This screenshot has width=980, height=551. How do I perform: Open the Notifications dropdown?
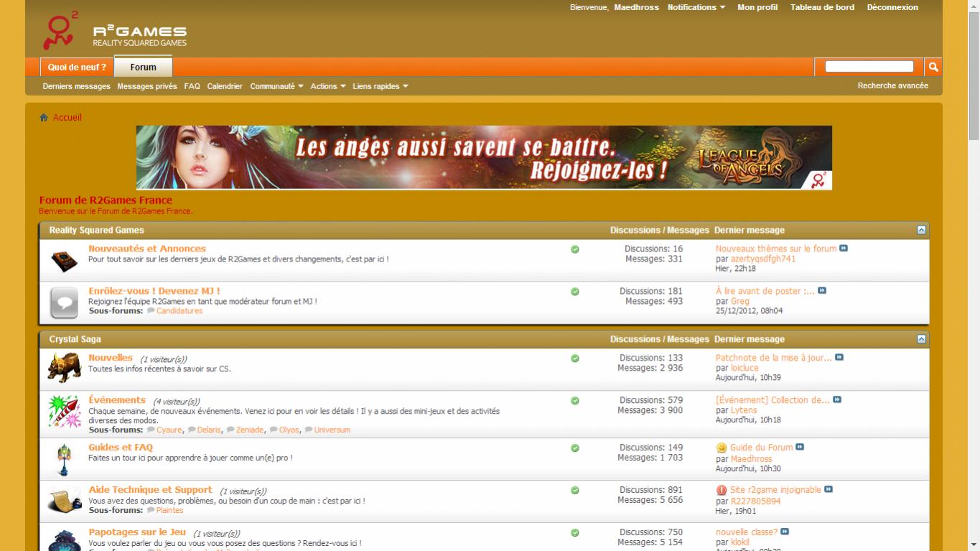click(696, 7)
